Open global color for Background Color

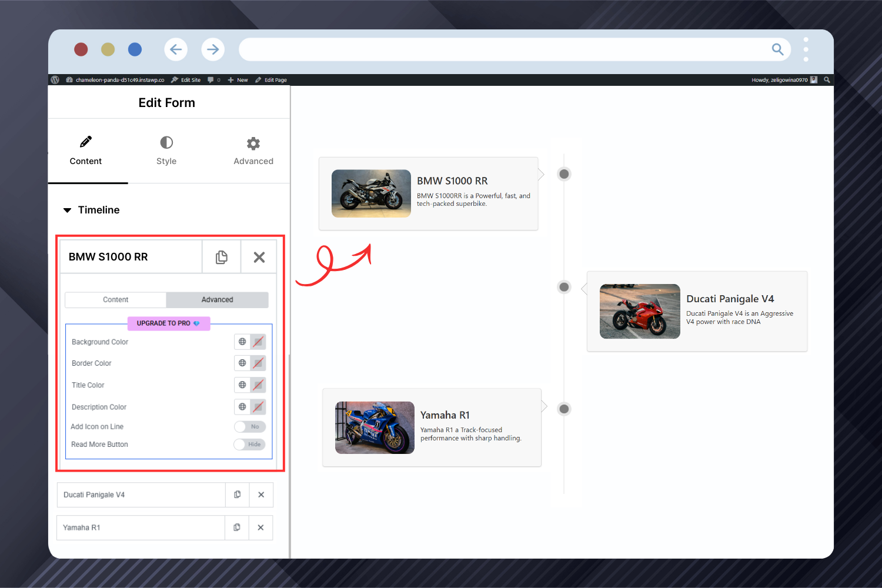coord(242,342)
